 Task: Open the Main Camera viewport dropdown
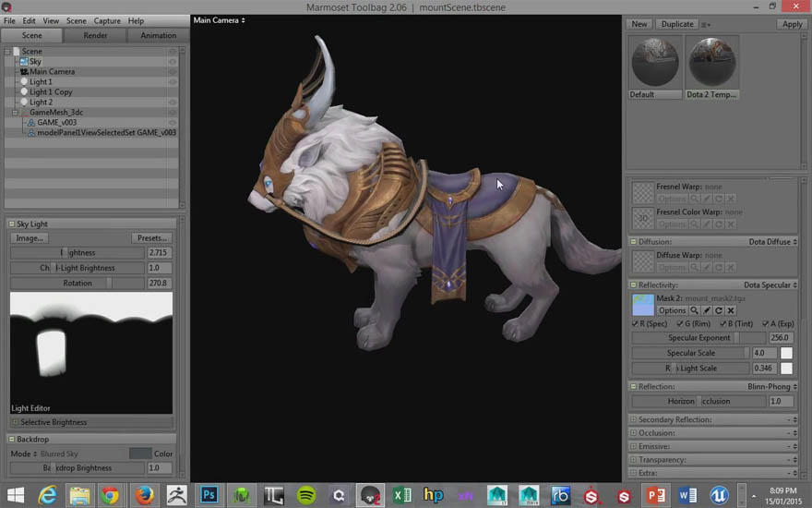[219, 20]
